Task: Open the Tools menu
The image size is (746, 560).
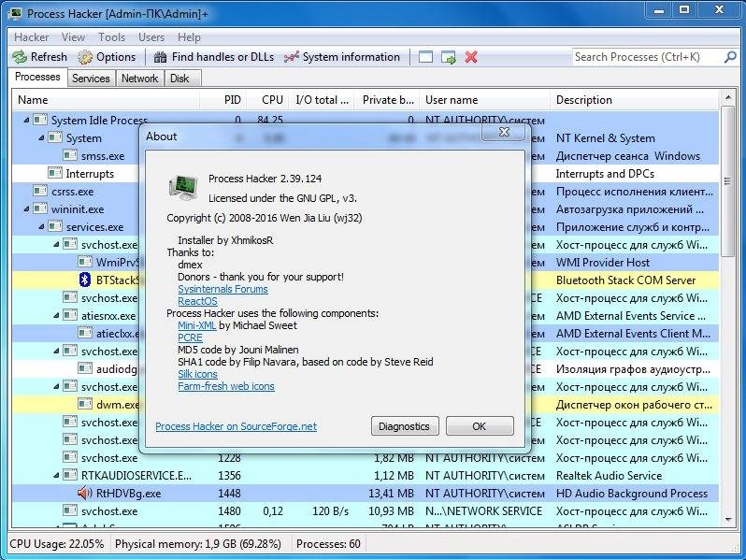Action: (x=112, y=37)
